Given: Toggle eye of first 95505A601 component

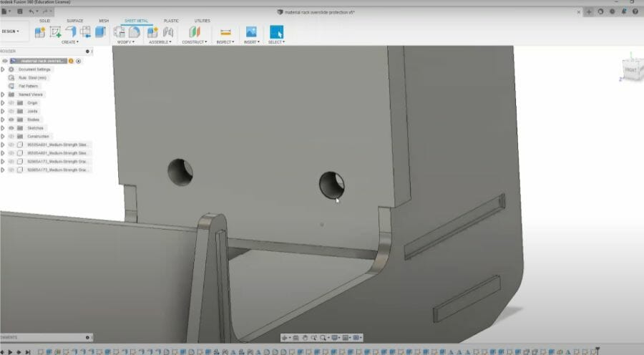Looking at the screenshot, I should click(11, 145).
